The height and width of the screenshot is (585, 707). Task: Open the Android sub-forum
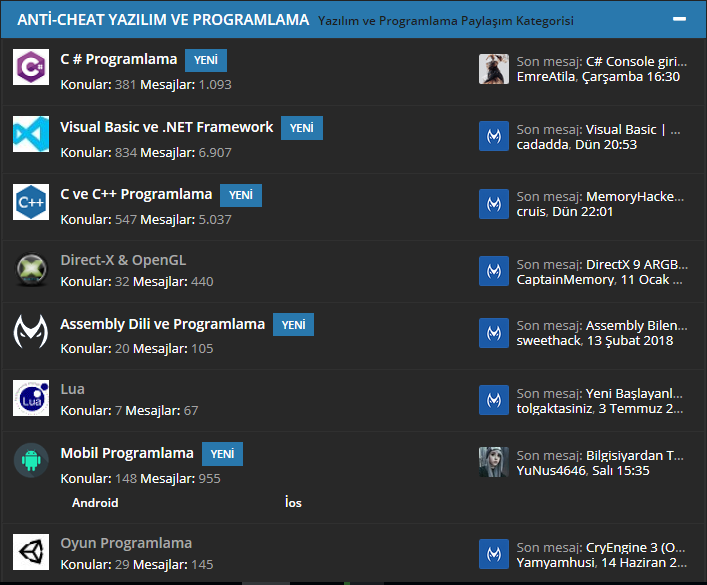pyautogui.click(x=95, y=503)
